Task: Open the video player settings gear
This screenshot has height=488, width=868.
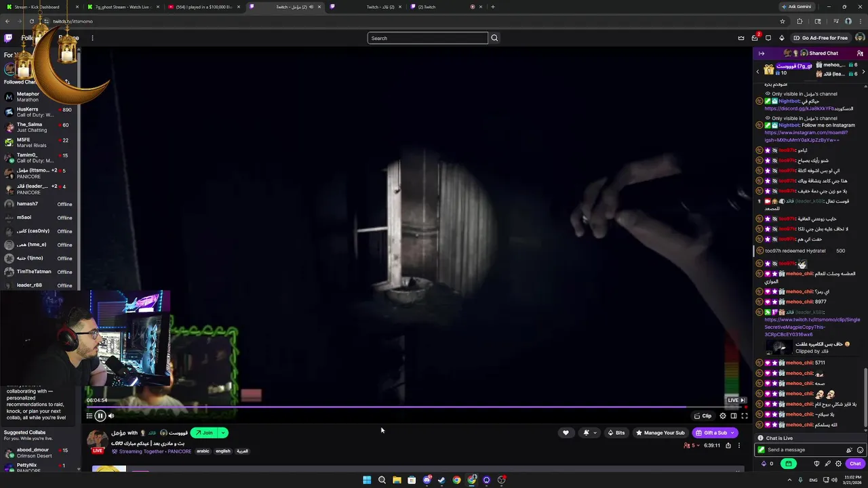Action: coord(722,415)
